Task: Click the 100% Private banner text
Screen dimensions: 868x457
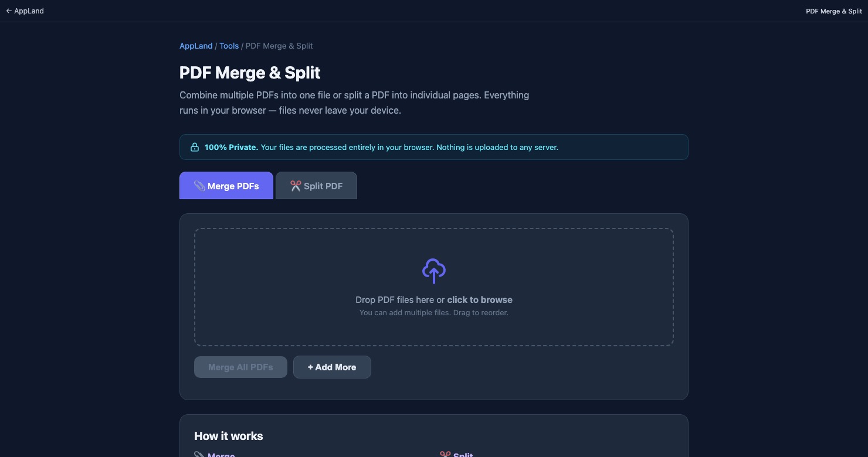Action: point(381,147)
